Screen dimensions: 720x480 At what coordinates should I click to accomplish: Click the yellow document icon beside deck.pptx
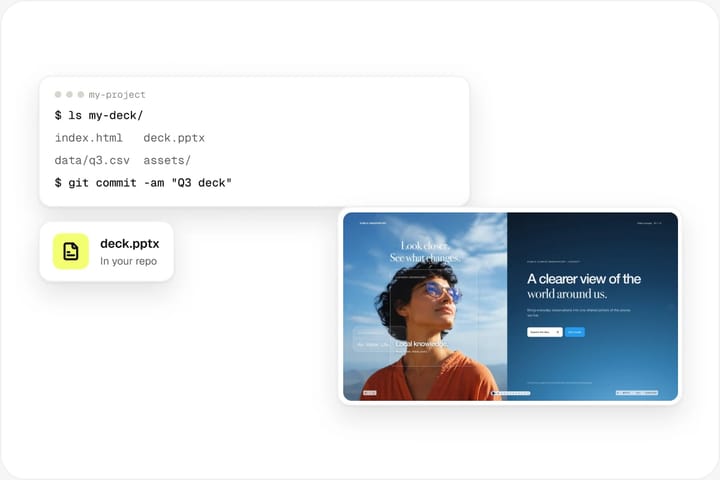(71, 251)
